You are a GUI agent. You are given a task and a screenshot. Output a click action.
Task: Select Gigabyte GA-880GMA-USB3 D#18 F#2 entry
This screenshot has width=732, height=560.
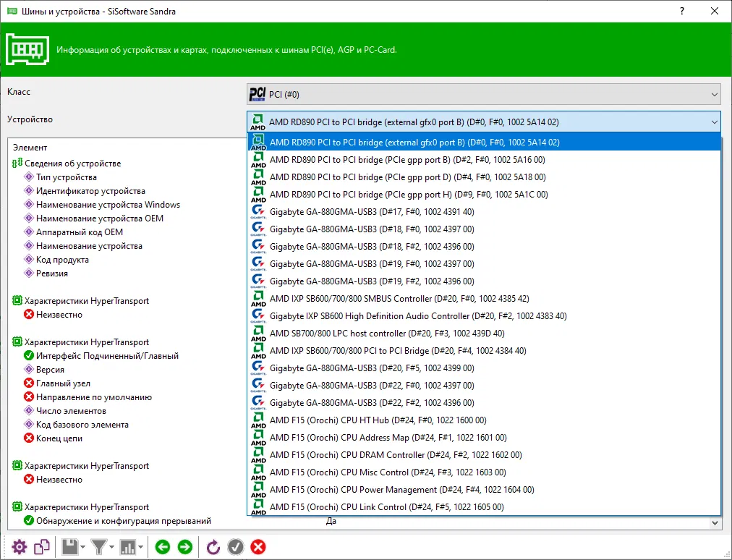point(484,247)
